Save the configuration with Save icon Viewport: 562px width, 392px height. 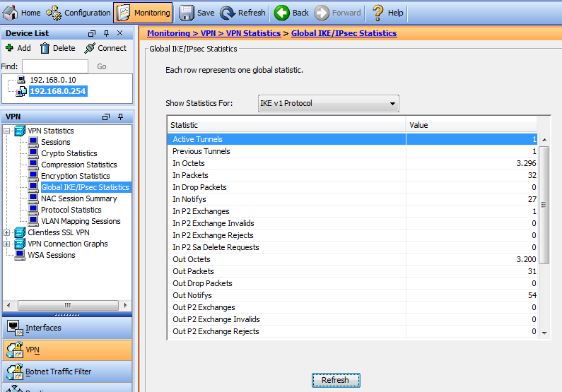[x=197, y=13]
